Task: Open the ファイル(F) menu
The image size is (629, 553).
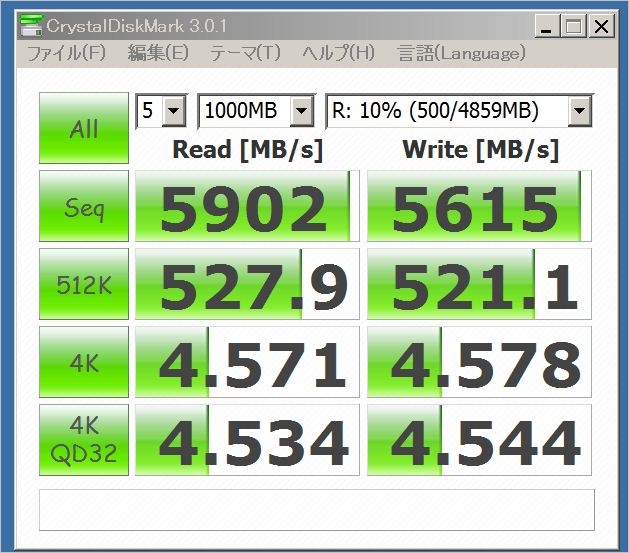Action: coord(66,53)
